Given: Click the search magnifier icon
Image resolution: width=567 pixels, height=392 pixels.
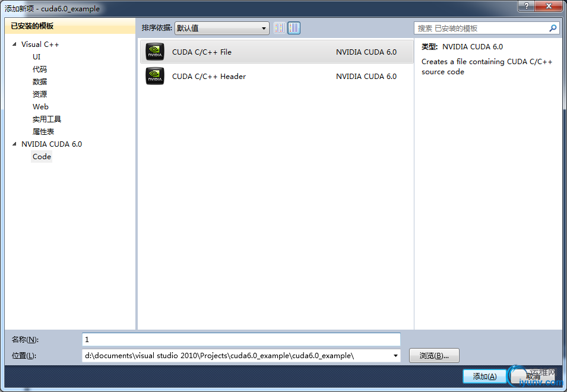Looking at the screenshot, I should [x=553, y=28].
